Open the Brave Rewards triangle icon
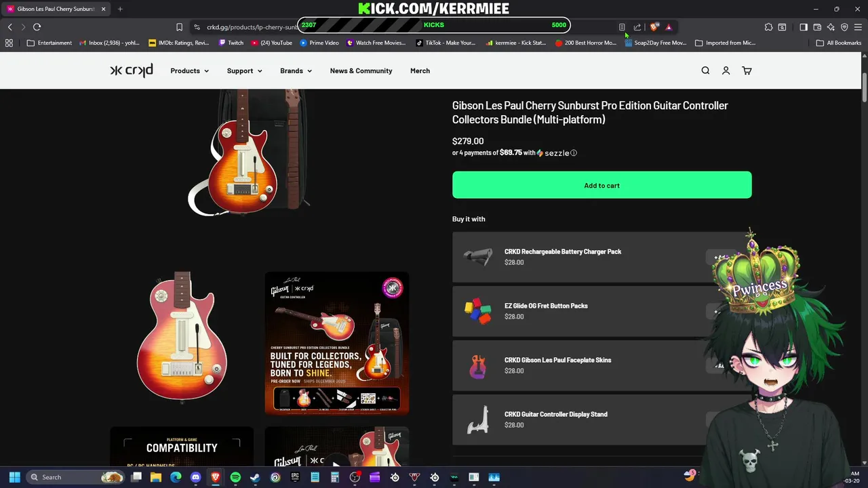 click(669, 27)
